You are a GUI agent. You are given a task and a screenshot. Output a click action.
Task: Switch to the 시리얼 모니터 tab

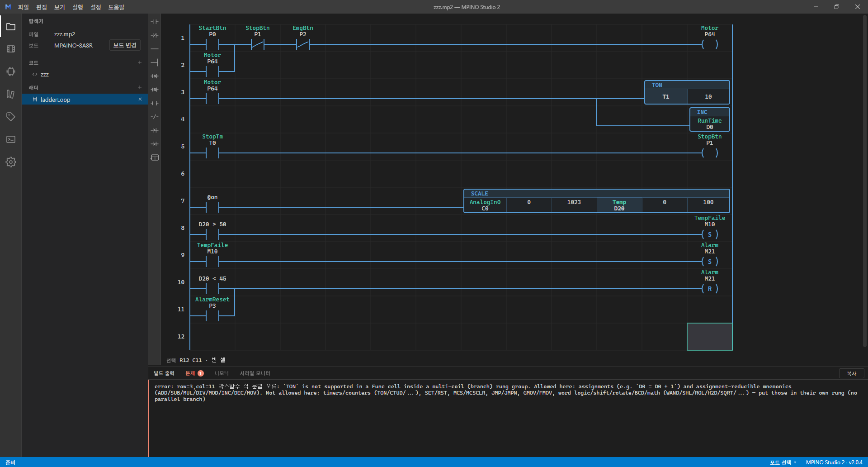(x=255, y=373)
